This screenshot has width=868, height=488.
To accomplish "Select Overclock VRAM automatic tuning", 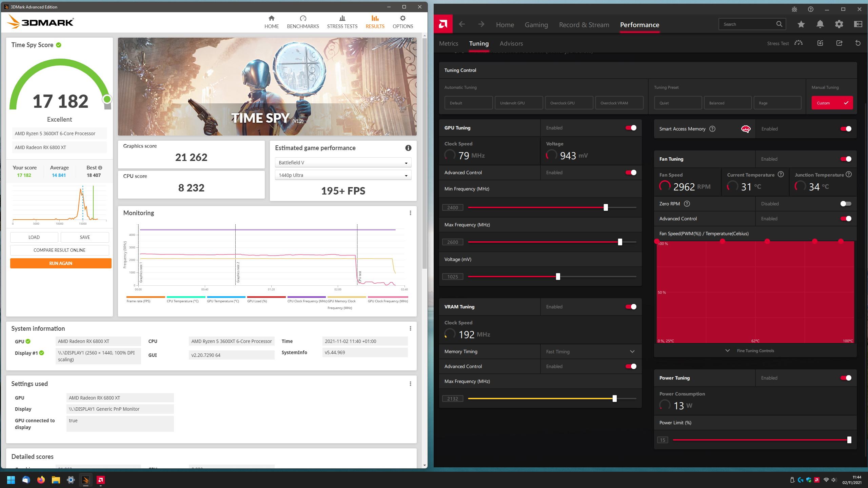I will (619, 103).
